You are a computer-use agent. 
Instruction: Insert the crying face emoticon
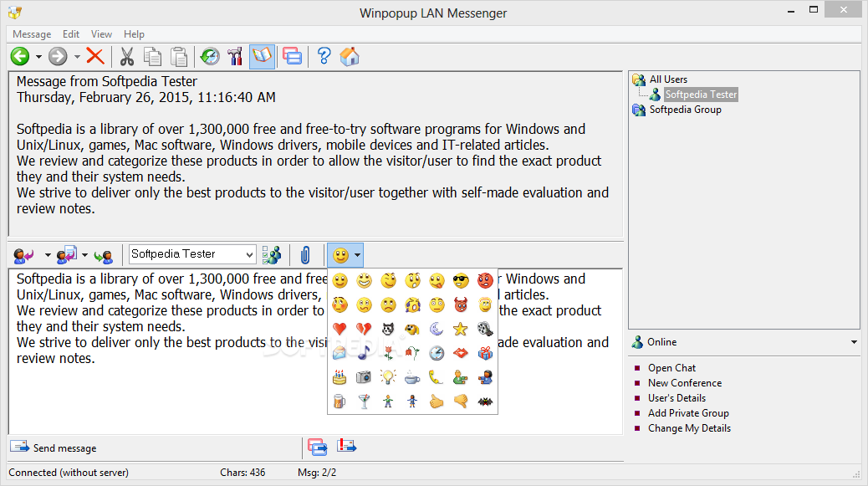click(412, 304)
